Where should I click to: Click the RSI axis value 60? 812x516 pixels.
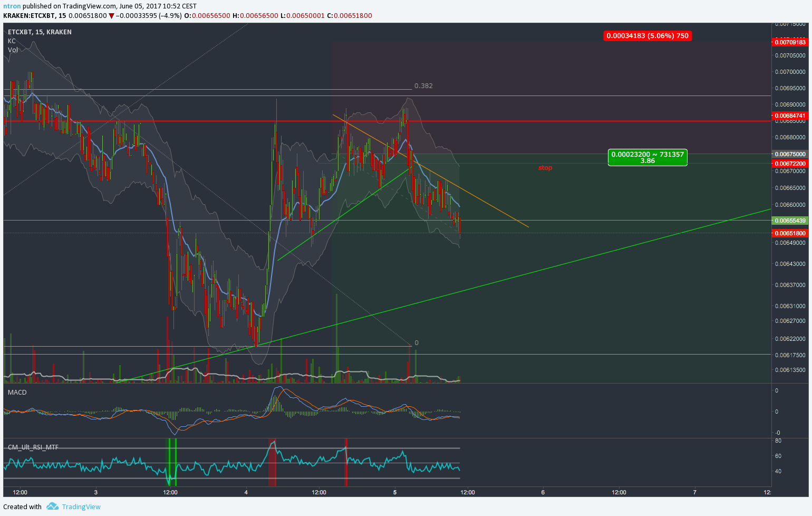point(778,456)
